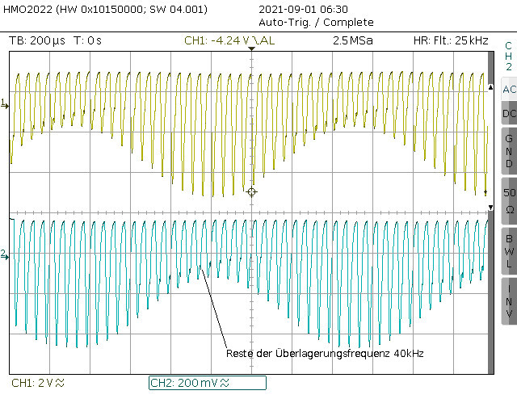Open the CH2 menu header label
Screen dimensions: 517x420
click(x=508, y=56)
